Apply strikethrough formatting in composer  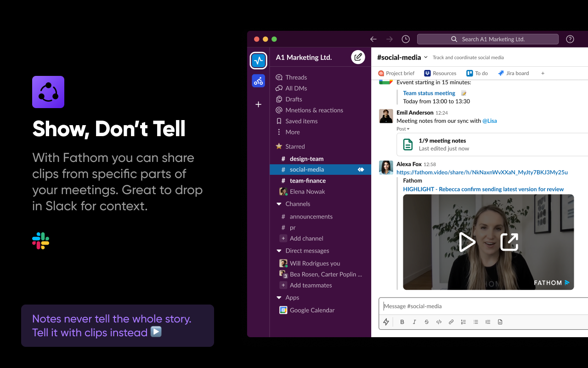[x=427, y=322]
